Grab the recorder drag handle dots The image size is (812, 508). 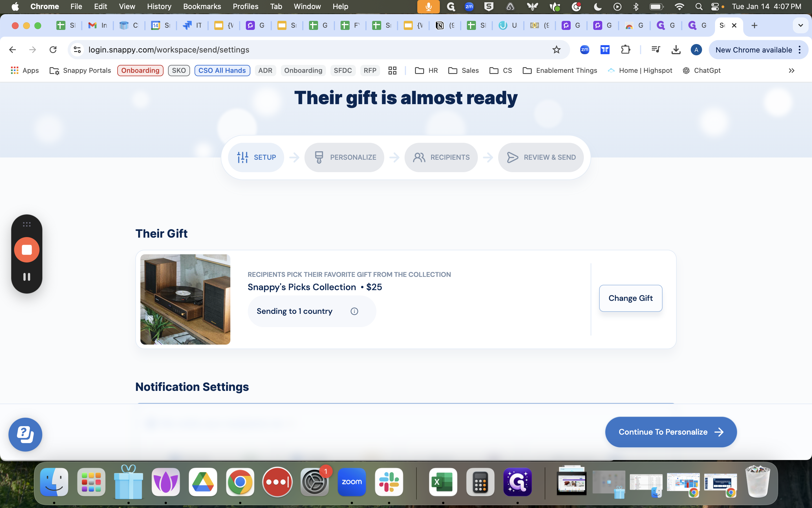(x=27, y=224)
